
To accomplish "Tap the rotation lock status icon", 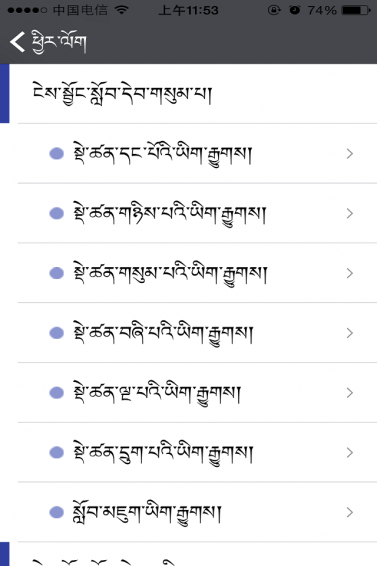I will [274, 10].
